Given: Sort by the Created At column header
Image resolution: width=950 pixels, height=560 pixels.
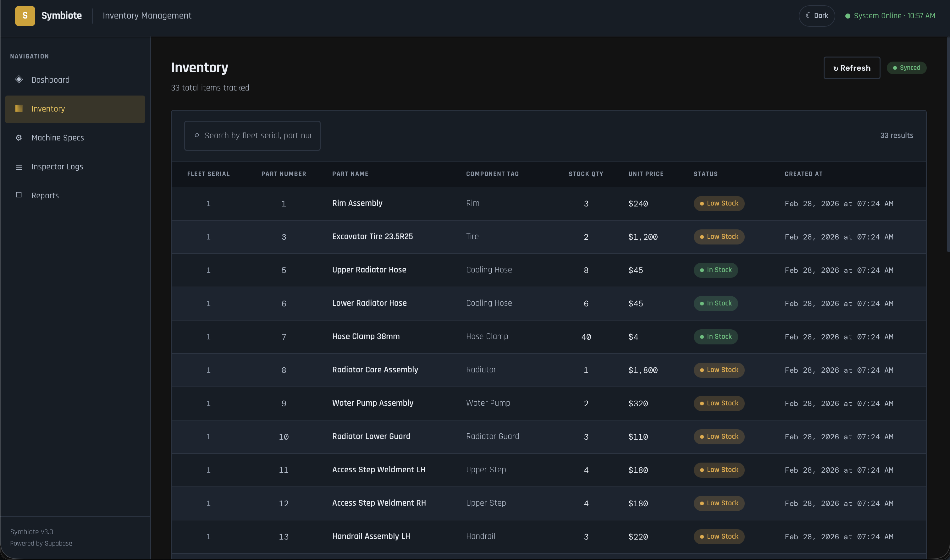Looking at the screenshot, I should tap(804, 174).
